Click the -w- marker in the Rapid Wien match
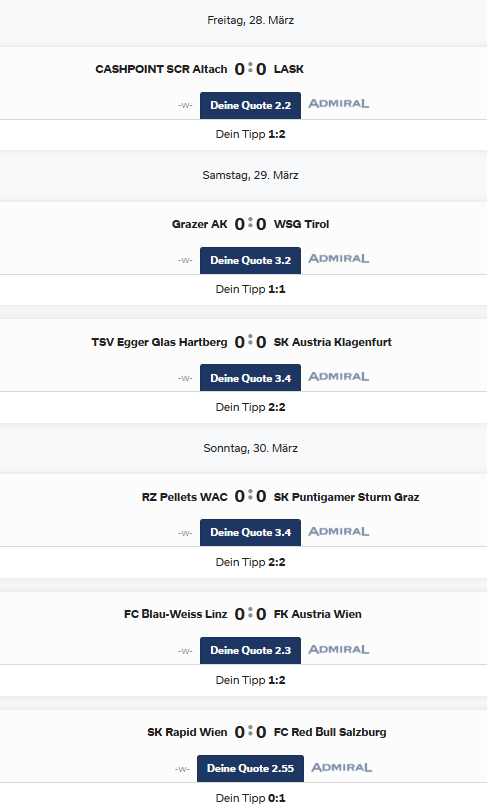487x812 pixels. point(182,769)
